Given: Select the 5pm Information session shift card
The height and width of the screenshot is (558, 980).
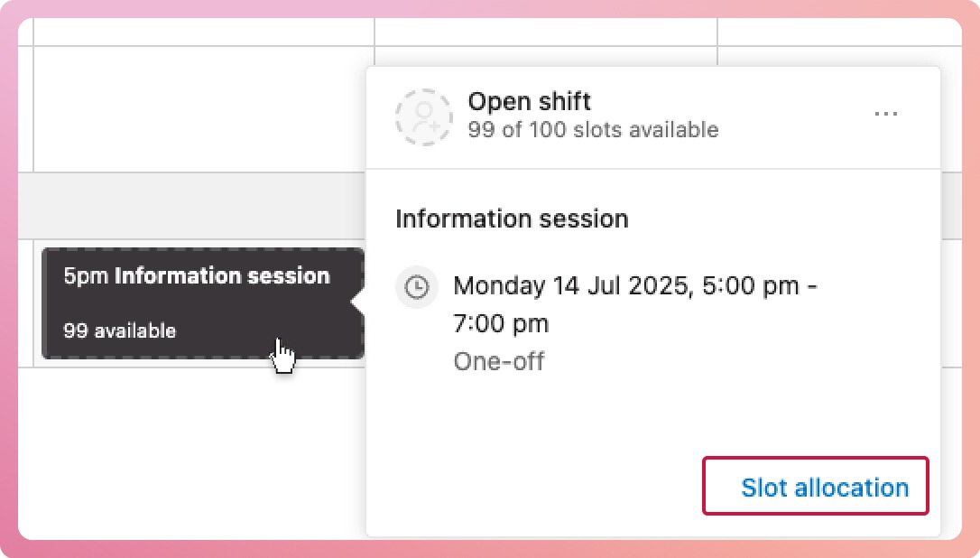Looking at the screenshot, I should pyautogui.click(x=203, y=303).
